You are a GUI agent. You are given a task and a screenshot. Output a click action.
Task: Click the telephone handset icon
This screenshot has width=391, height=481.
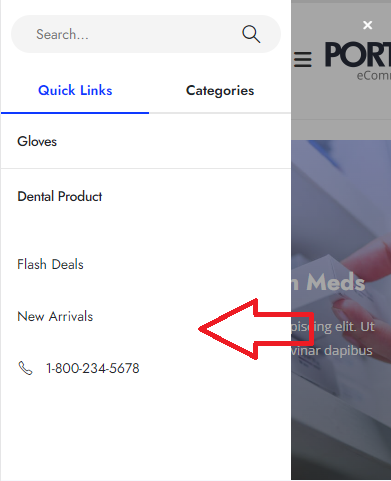point(25,368)
